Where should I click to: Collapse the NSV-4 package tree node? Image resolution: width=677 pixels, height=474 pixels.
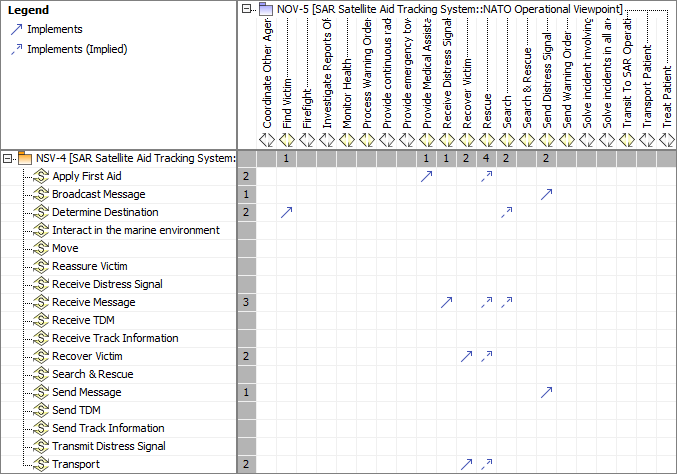[7, 159]
